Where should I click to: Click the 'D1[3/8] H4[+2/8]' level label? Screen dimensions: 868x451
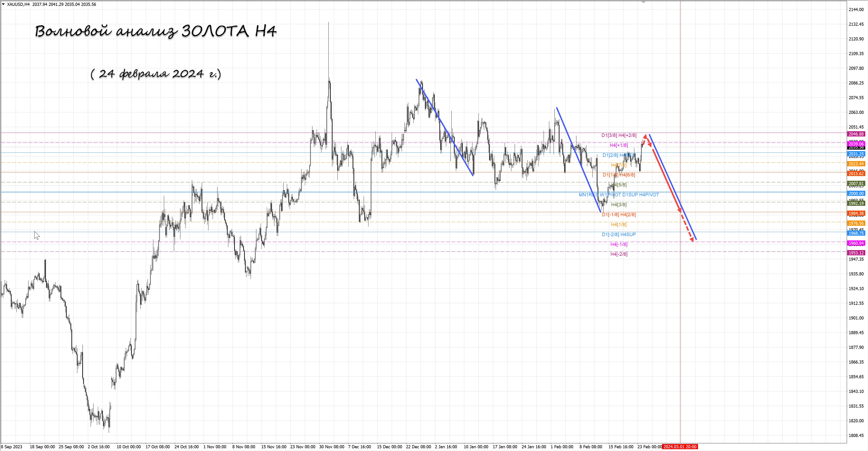tap(619, 135)
